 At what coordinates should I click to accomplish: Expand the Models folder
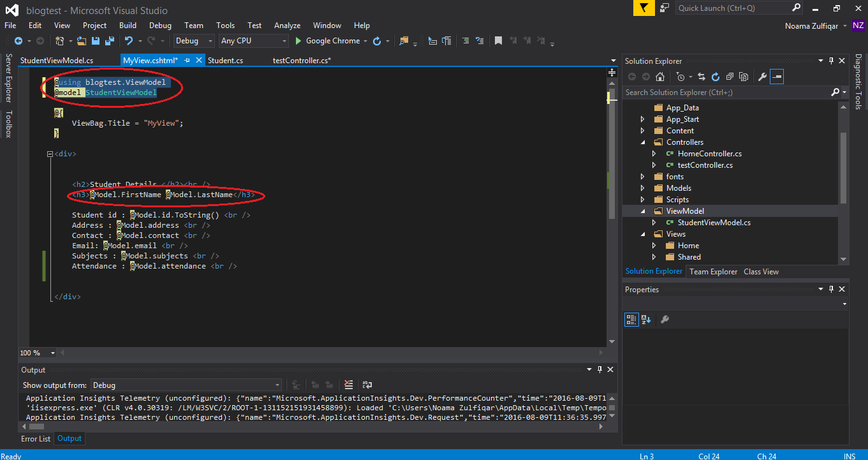point(642,188)
